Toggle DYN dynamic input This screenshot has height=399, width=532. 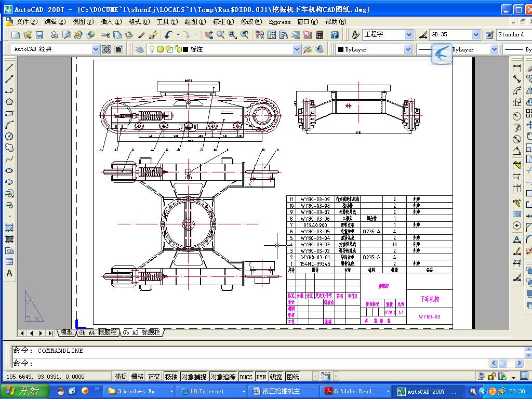point(261,377)
